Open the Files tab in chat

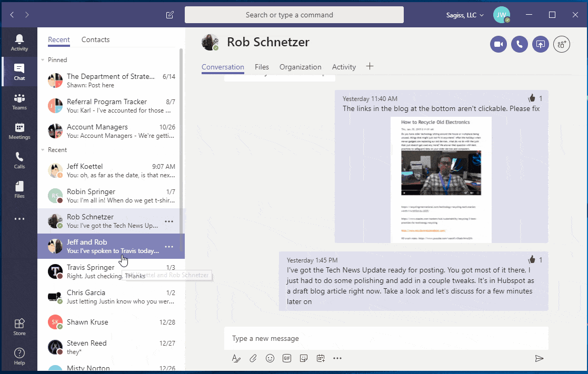[x=262, y=67]
